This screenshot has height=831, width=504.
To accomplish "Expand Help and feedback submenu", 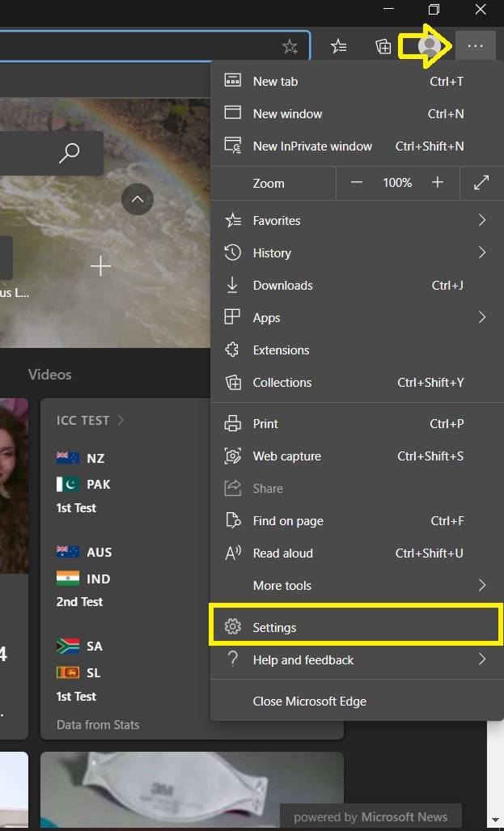I will pos(356,659).
